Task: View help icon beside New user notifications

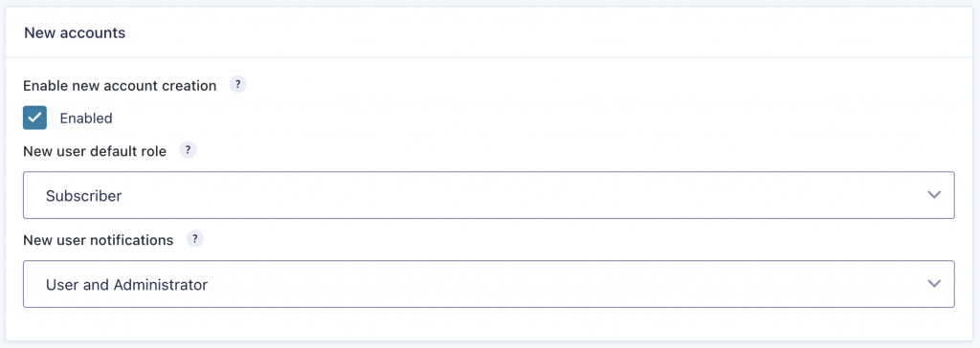Action: [195, 239]
